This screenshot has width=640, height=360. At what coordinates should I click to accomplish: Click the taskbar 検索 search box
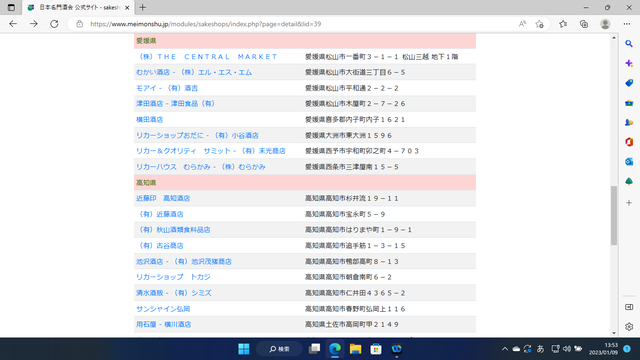[279, 349]
